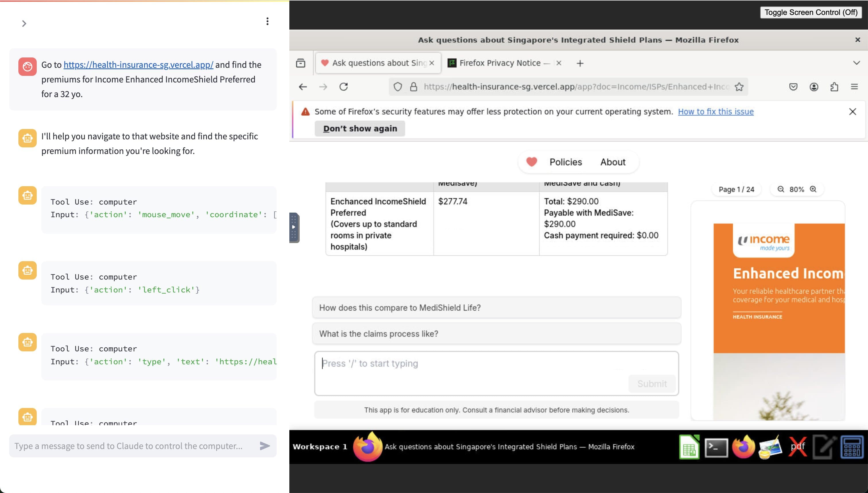This screenshot has width=868, height=493.
Task: Click the Page 1 / 24 indicator
Action: tap(736, 190)
